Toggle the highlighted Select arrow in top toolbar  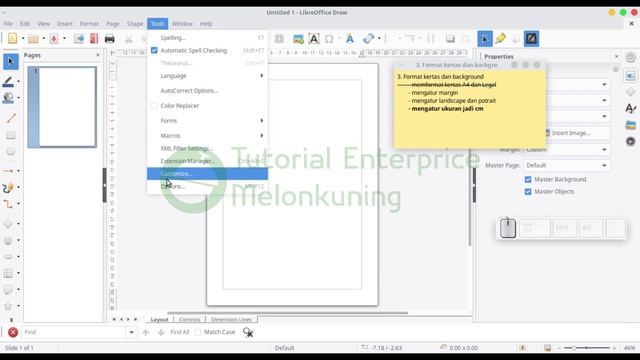pyautogui.click(x=485, y=39)
